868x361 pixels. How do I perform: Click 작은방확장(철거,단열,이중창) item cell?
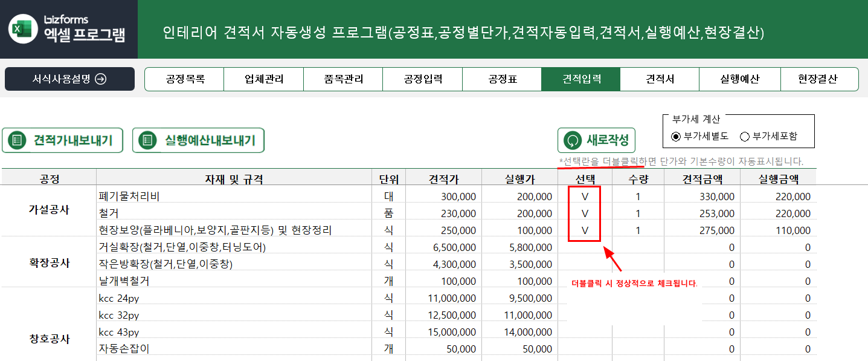pos(233,264)
